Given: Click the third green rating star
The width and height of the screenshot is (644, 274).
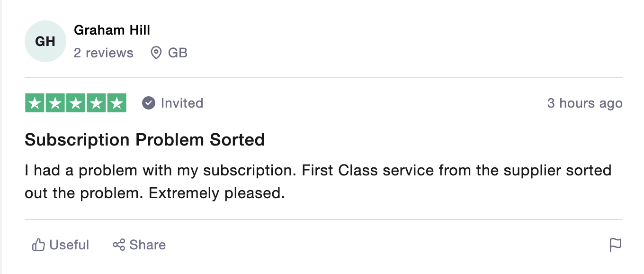Looking at the screenshot, I should click(x=76, y=103).
